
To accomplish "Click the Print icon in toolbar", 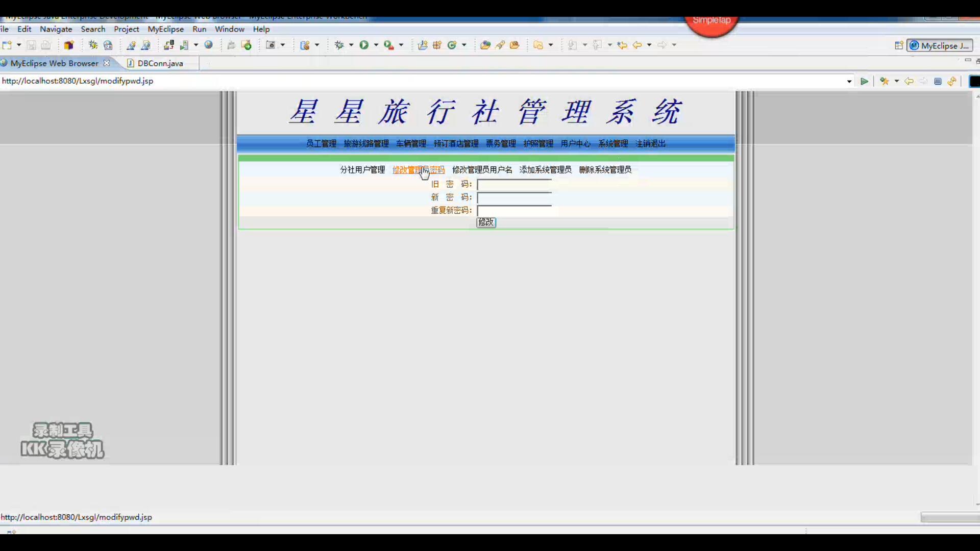I will pos(46,45).
